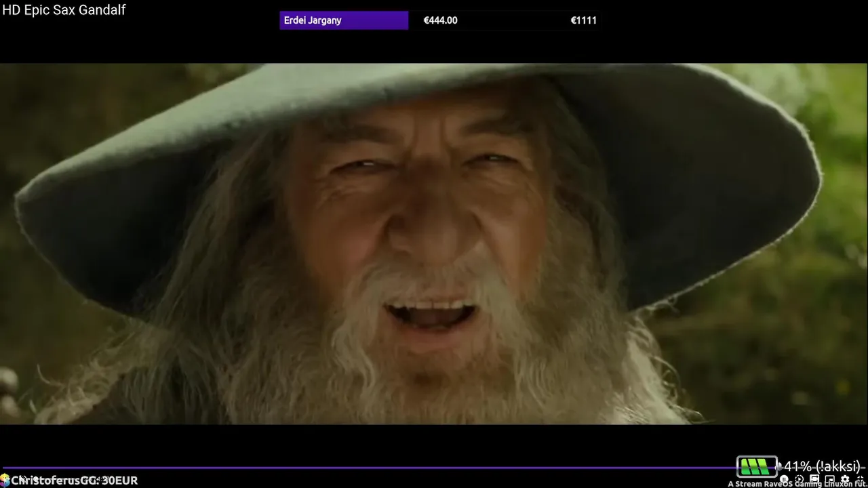Open the player settings gear
Viewport: 868px width, 488px height.
coord(845,480)
